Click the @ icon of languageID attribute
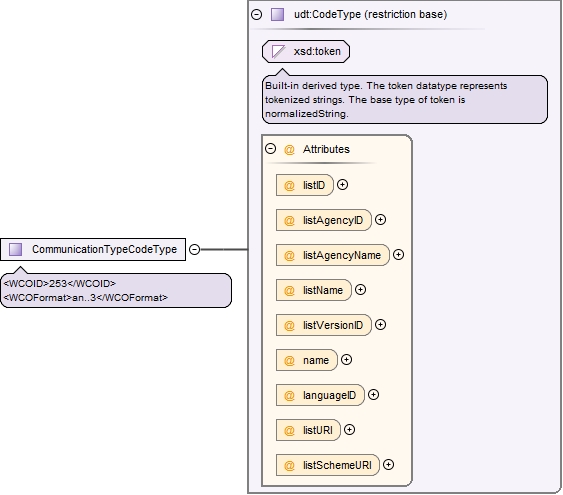563x495 pixels. point(289,396)
